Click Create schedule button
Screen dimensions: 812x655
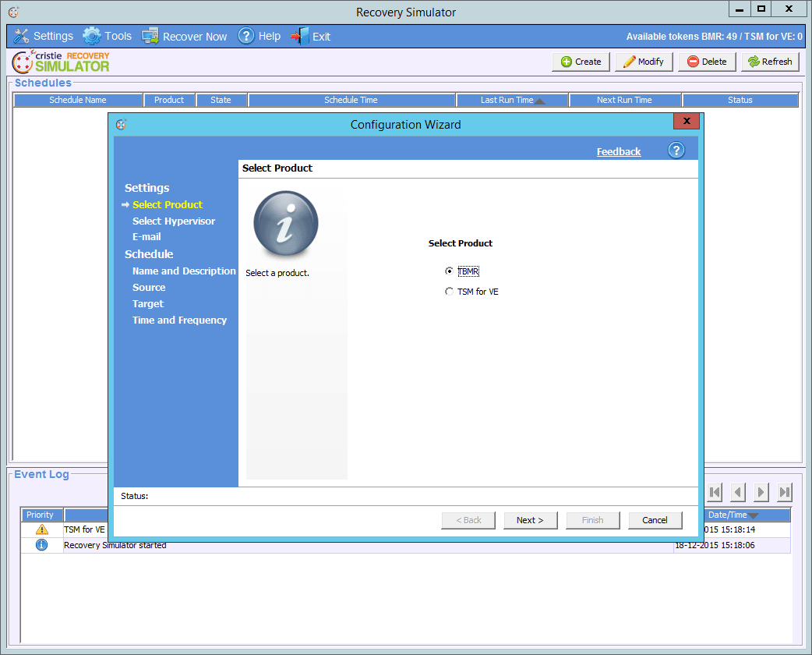(581, 62)
